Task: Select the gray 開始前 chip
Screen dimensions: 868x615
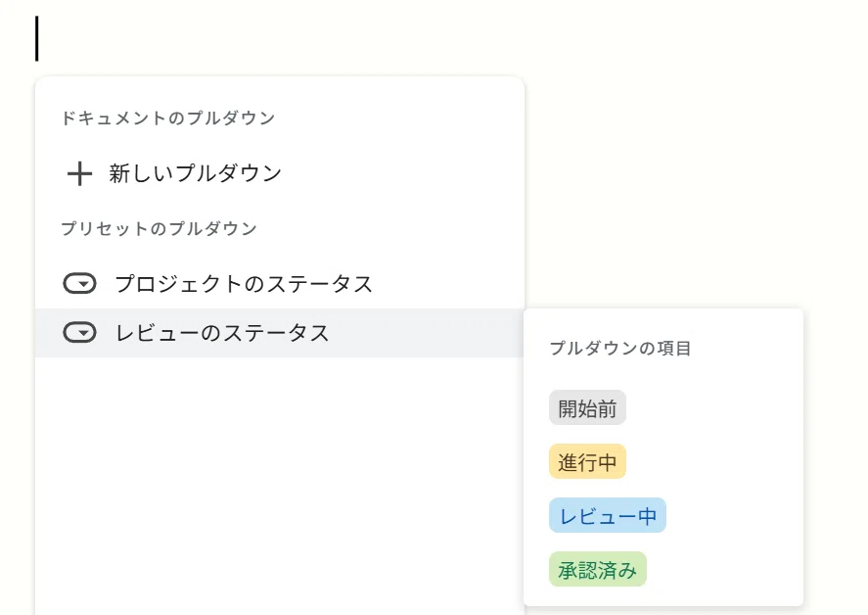Action: pos(587,407)
